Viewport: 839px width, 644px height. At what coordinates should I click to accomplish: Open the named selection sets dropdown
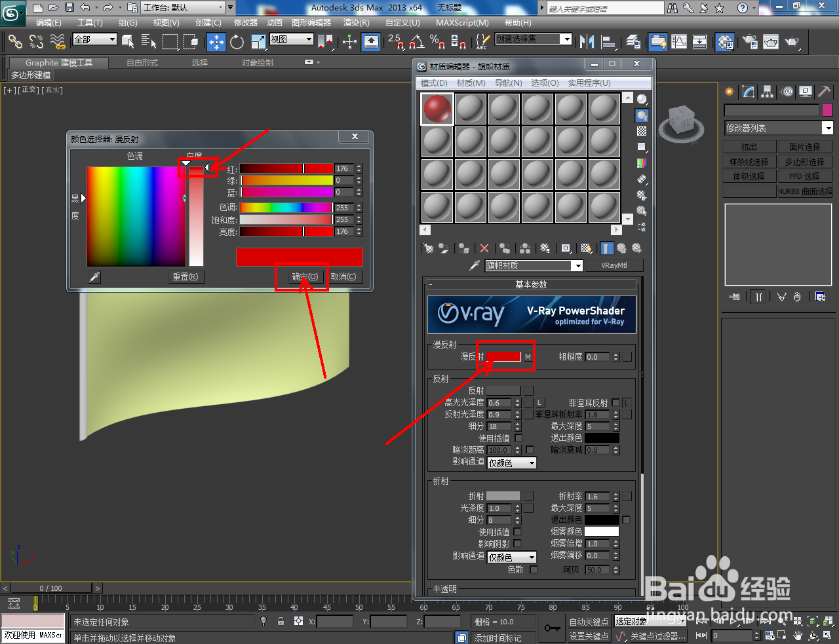(534, 39)
